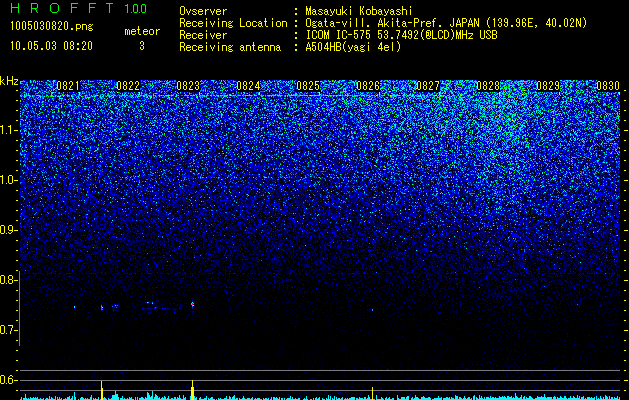The width and height of the screenshot is (629, 400).
Task: Click the 0828 time marker
Action: pos(488,86)
